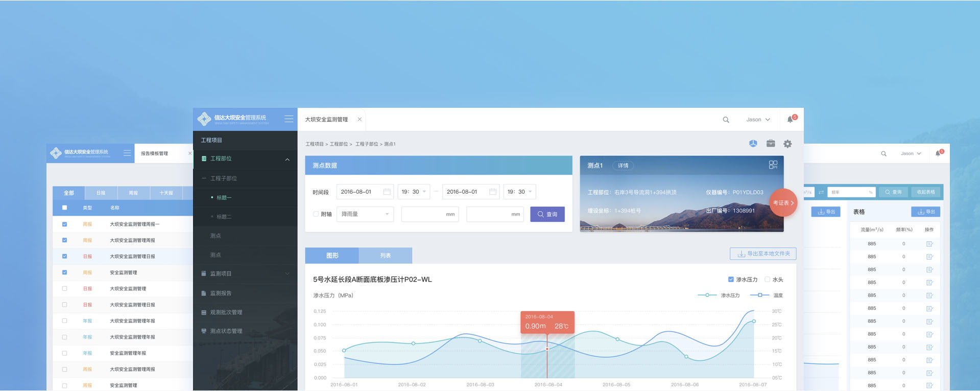This screenshot has height=391, width=980.
Task: Click 导出至本地文件夹 export button
Action: 763,254
